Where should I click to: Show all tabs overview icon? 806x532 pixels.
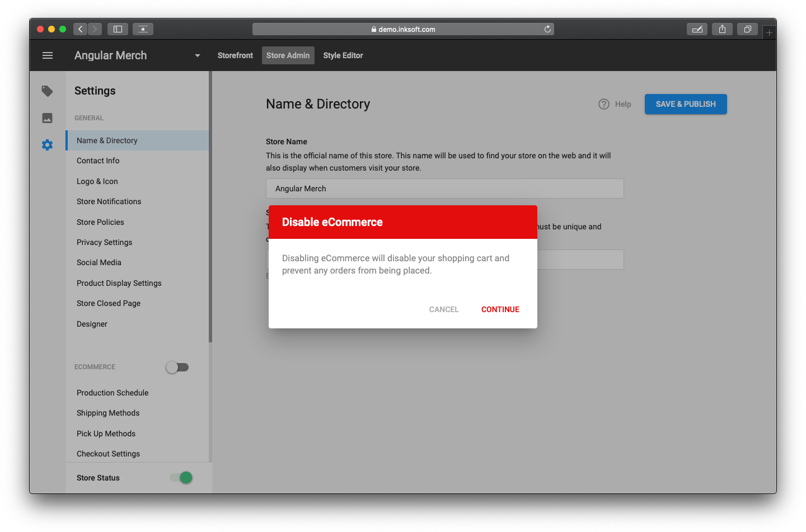pos(747,29)
